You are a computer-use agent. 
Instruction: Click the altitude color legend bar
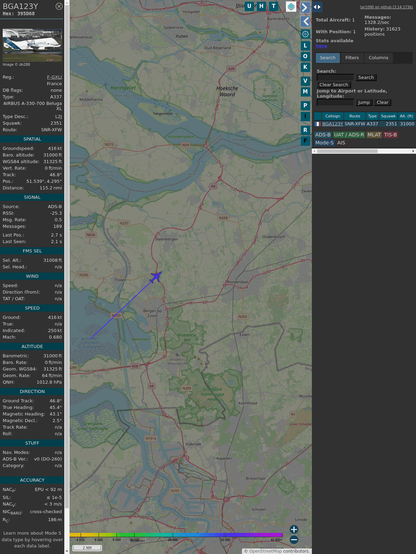coord(176,535)
